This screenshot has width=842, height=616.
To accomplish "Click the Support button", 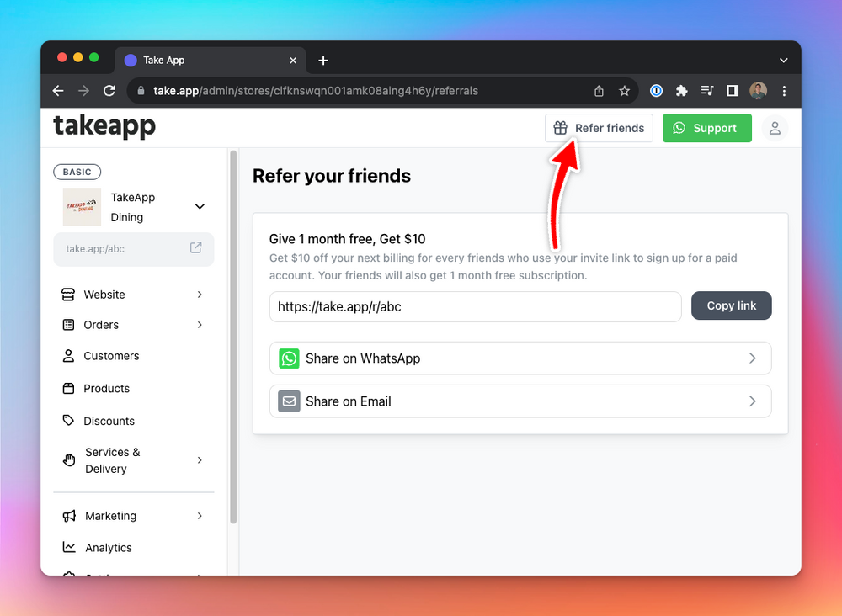I will [x=706, y=128].
